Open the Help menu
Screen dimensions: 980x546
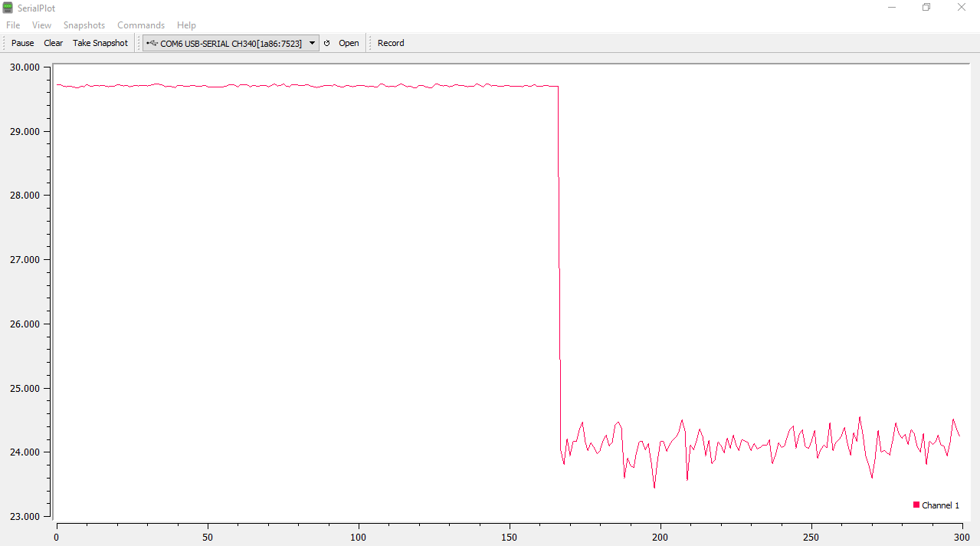186,25
